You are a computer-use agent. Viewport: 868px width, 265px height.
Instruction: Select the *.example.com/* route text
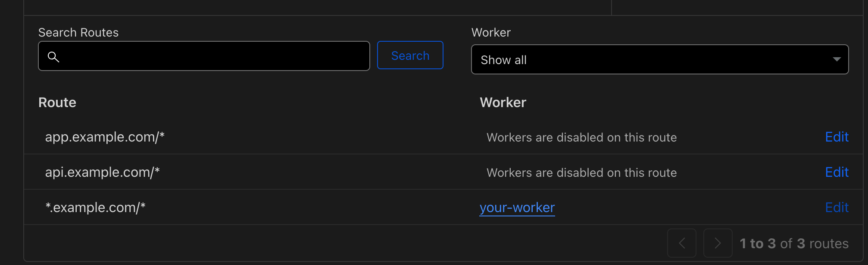[x=95, y=207]
